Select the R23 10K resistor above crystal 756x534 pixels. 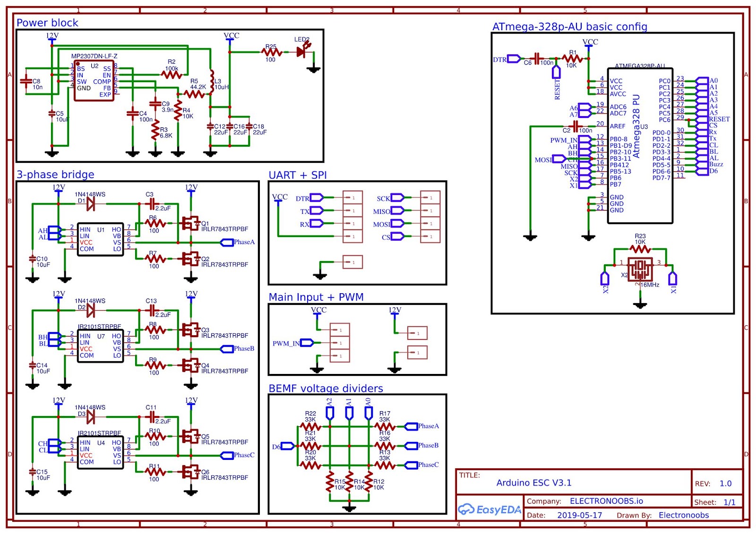click(x=640, y=248)
